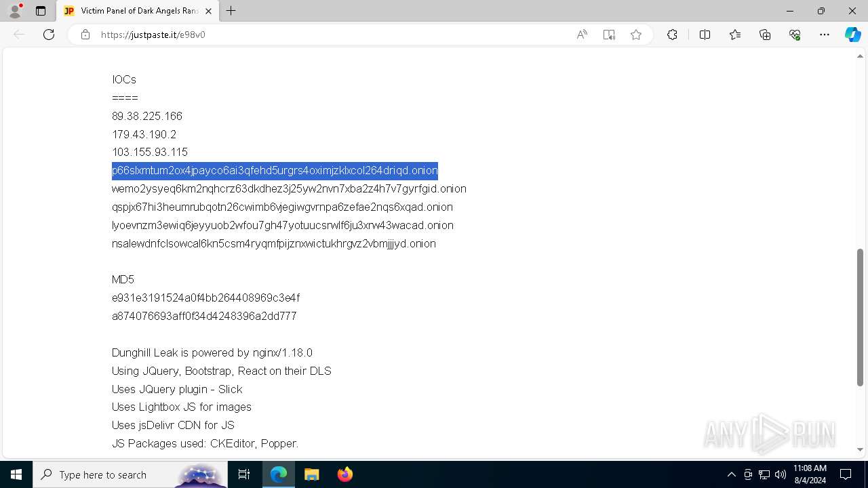The image size is (868, 488).
Task: Type here to search taskbar box
Action: coord(130,474)
